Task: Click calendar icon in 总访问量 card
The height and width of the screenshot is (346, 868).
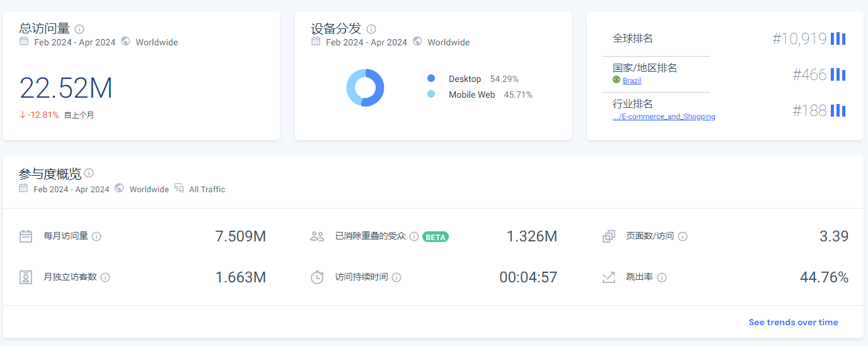Action: 24,42
